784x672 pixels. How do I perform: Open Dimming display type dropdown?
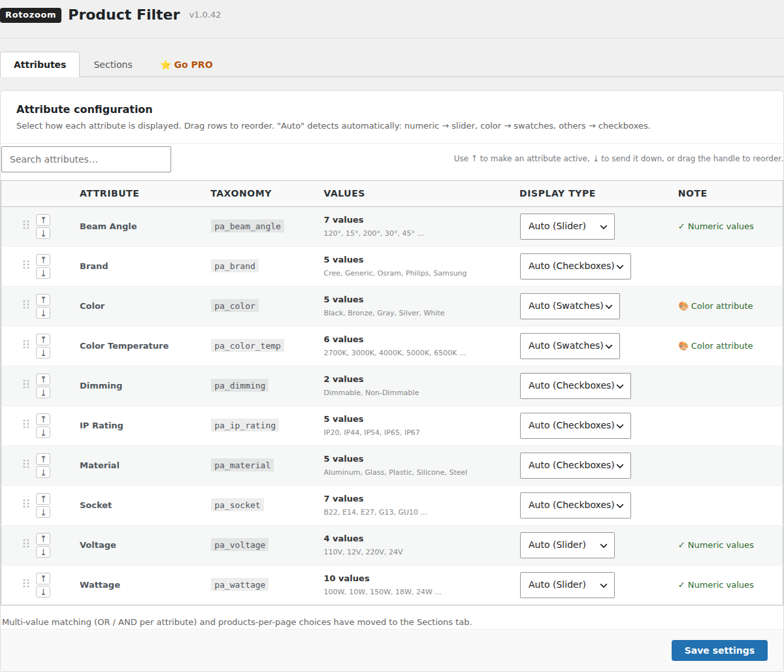point(576,386)
